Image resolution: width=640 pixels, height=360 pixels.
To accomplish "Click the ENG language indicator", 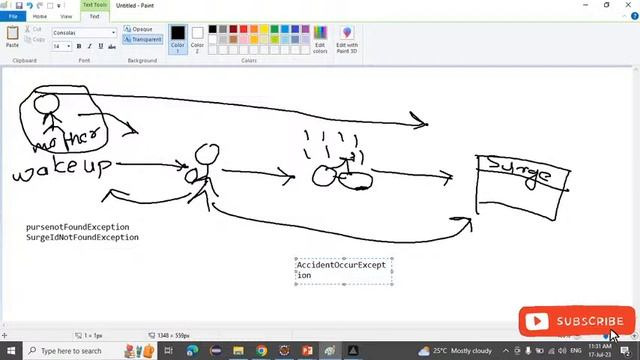I will (576, 351).
